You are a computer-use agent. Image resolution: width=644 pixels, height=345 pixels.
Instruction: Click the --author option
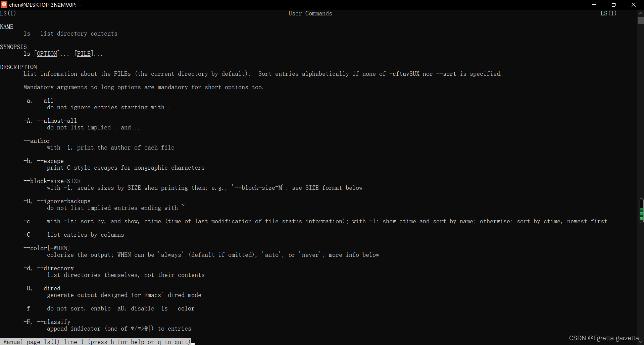click(x=37, y=141)
